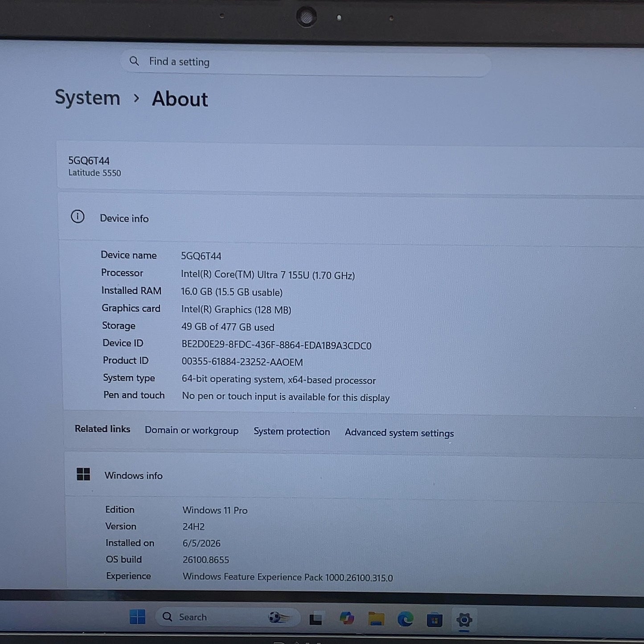Image resolution: width=644 pixels, height=644 pixels.
Task: Select the Windows Feature Experience Pack text
Action: pos(288,577)
